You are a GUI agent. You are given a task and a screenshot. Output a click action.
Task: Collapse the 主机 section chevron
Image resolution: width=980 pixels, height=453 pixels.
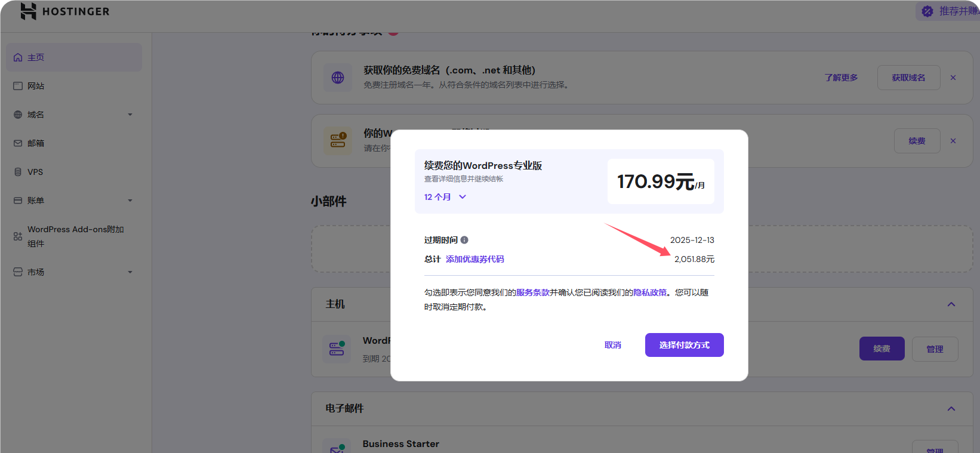click(x=951, y=304)
